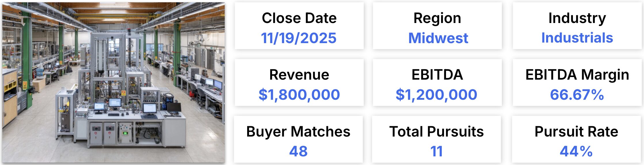This screenshot has height=165, width=644.
Task: Select the $1,200,000 EBITDA value
Action: [x=437, y=95]
